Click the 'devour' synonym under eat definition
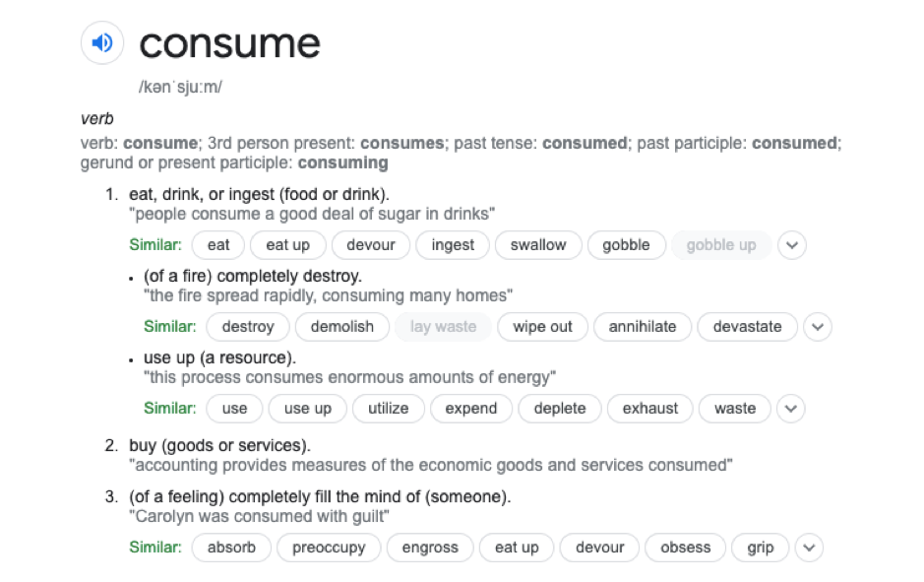This screenshot has height=582, width=924. point(371,245)
